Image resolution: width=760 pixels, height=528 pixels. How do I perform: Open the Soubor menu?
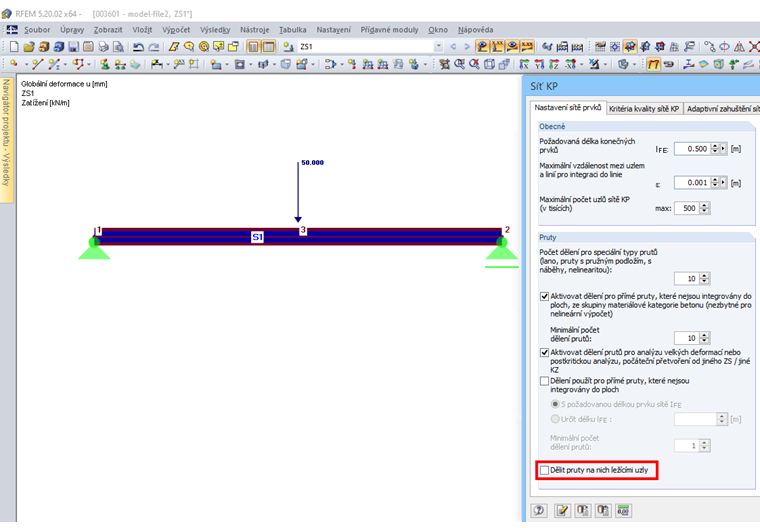click(x=37, y=30)
